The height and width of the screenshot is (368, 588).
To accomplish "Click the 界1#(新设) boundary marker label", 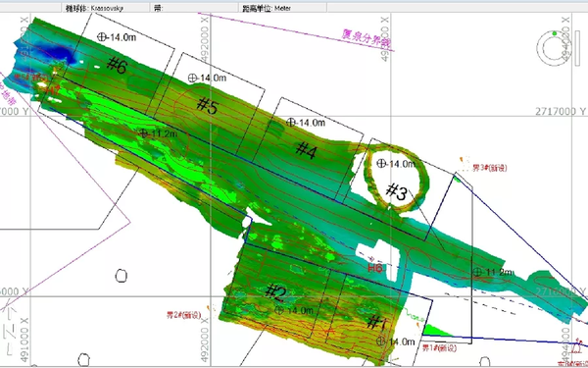I will click(439, 348).
